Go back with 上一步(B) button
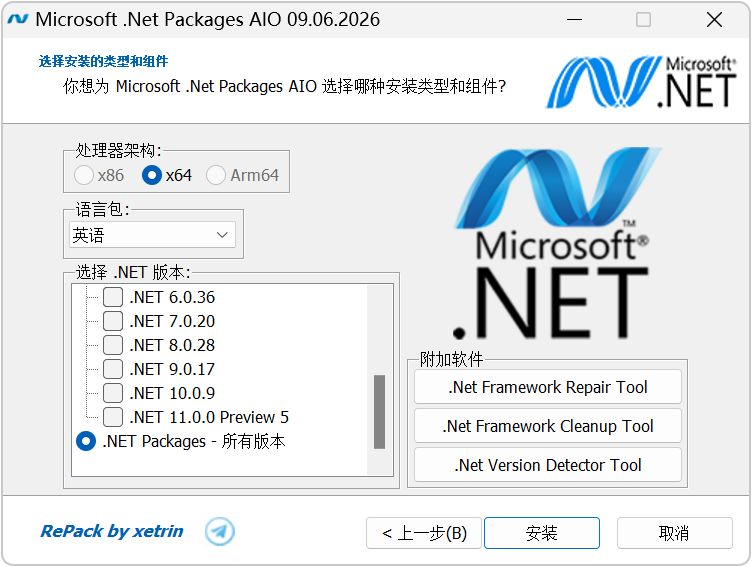This screenshot has width=752, height=567. click(x=424, y=533)
